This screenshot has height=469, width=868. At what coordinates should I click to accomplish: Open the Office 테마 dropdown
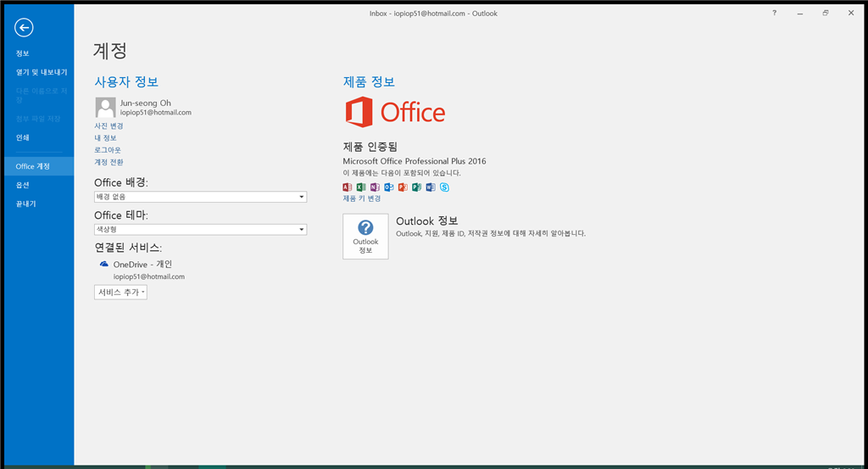[x=200, y=229]
